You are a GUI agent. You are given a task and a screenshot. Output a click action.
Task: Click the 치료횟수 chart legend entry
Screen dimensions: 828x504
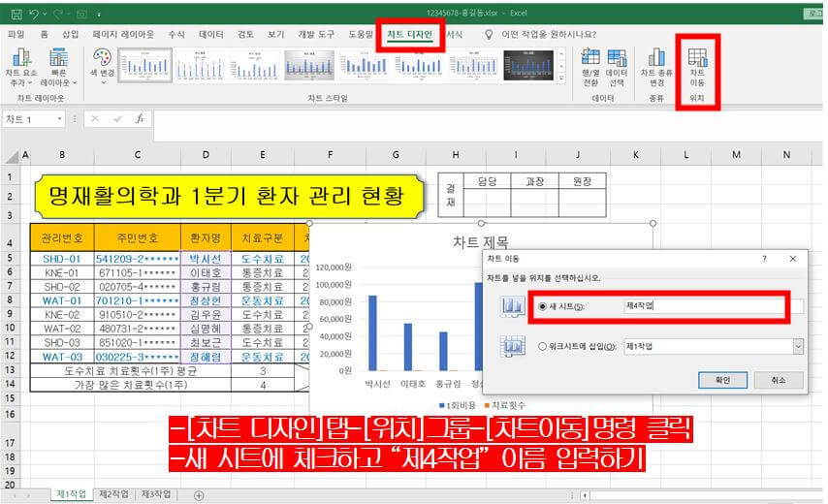coord(504,405)
